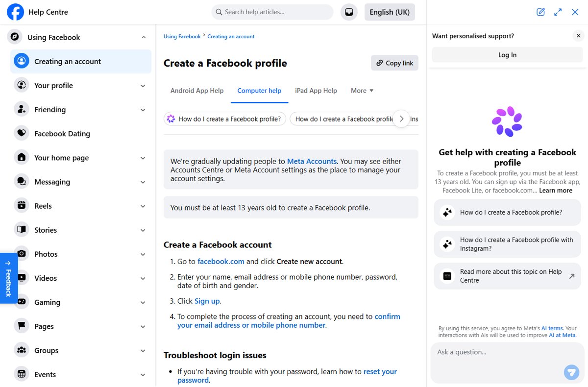The image size is (588, 387).
Task: Open the AI at Meta link
Action: 562,335
